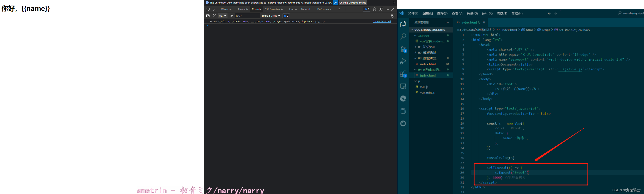Open the top JavaScript context dropdown
This screenshot has height=194, width=644.
point(222,16)
